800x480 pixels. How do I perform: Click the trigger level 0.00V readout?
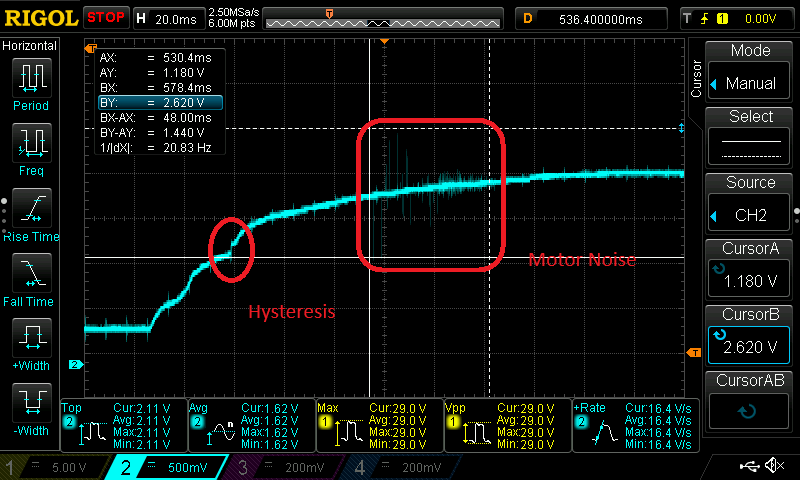pyautogui.click(x=760, y=19)
